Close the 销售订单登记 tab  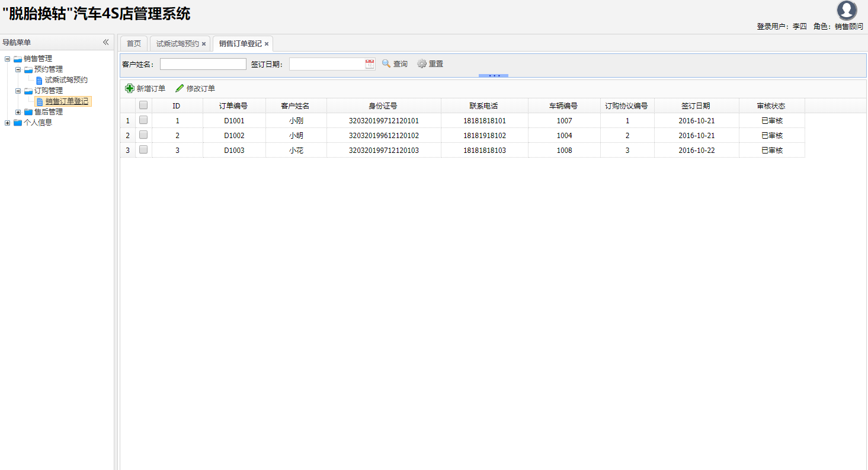267,44
